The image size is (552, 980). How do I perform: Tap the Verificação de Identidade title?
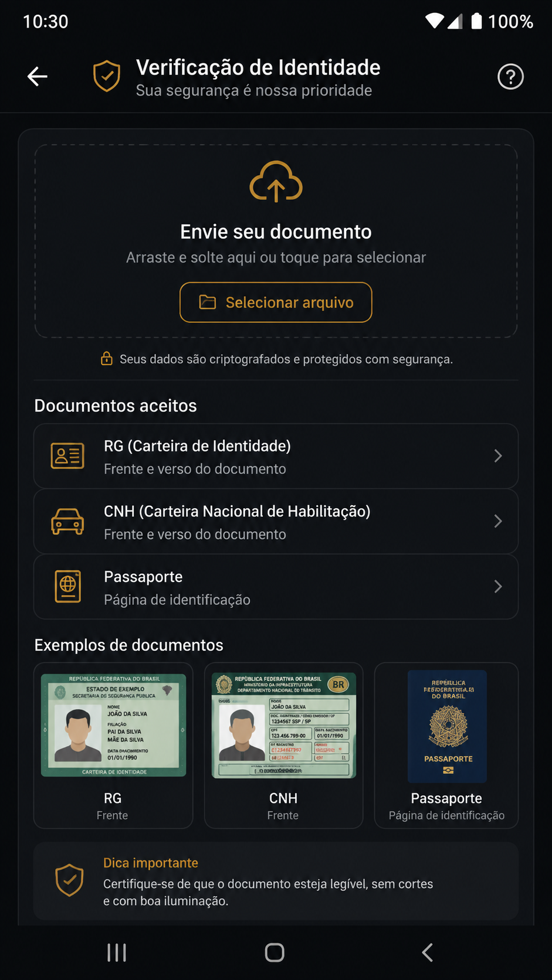point(258,67)
